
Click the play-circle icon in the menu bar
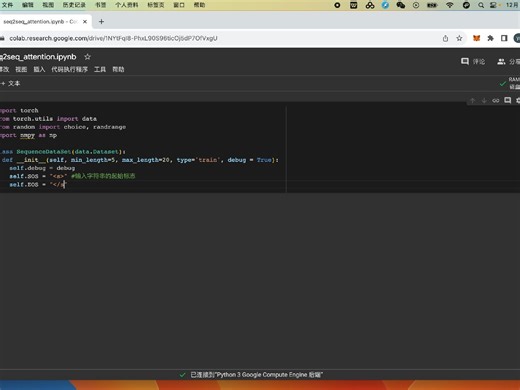(416, 5)
